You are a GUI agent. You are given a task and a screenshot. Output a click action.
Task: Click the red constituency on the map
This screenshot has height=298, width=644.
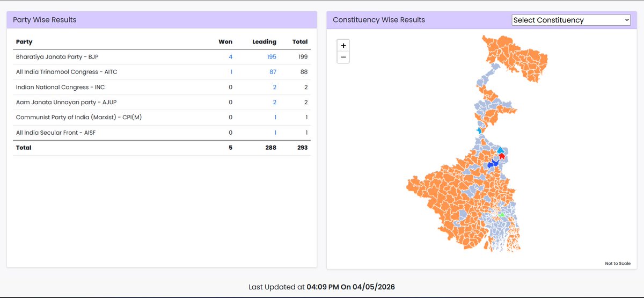[502, 156]
